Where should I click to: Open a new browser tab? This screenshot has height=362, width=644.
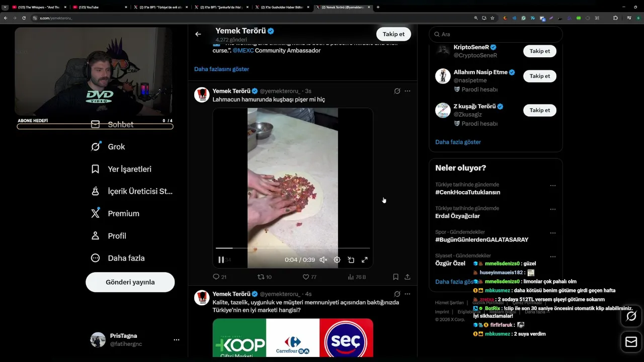click(378, 7)
